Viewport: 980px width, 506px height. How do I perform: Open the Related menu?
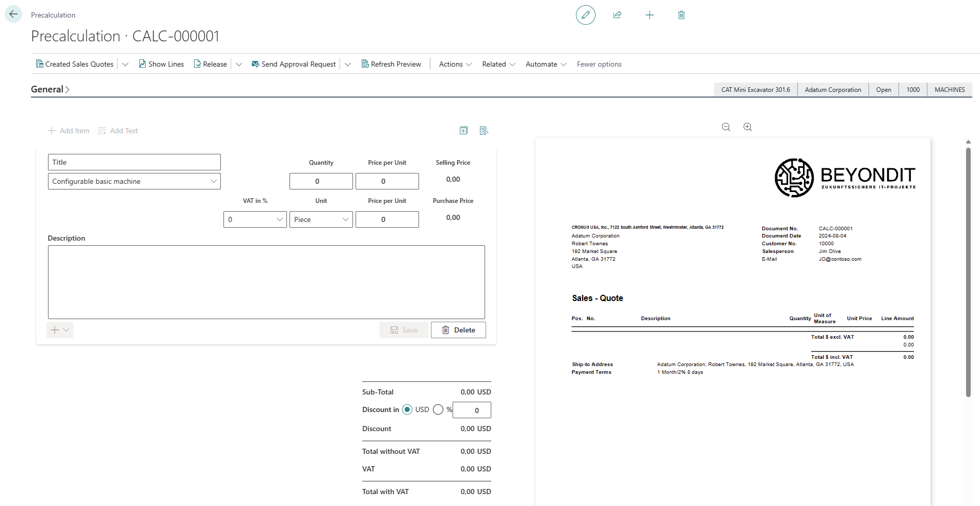499,64
